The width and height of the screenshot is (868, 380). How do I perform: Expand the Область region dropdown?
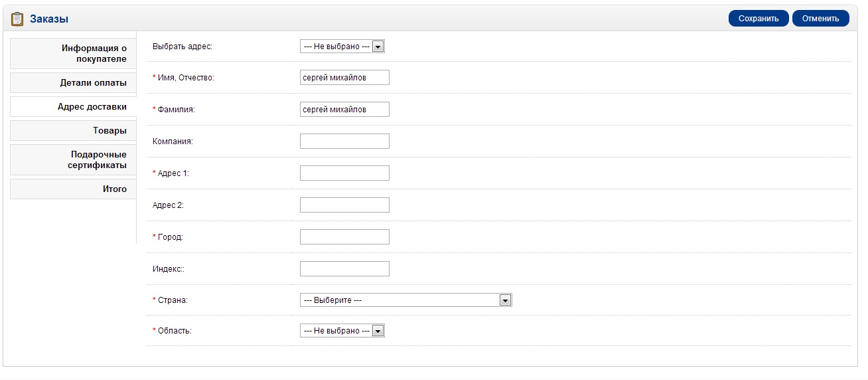342,331
